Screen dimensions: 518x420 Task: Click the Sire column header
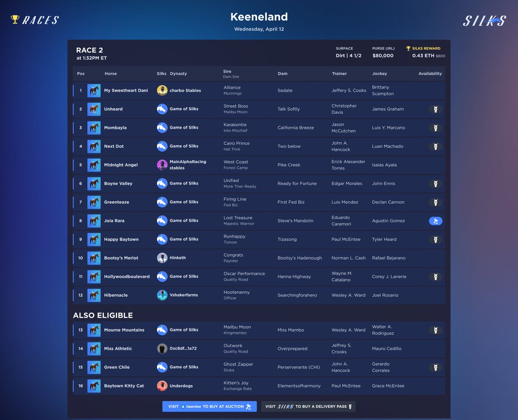227,72
